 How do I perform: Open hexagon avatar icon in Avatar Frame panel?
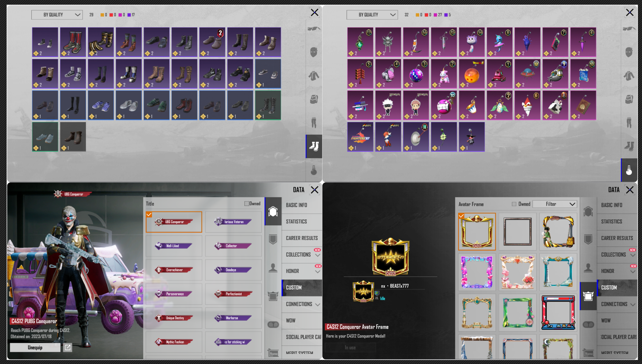pos(588,212)
